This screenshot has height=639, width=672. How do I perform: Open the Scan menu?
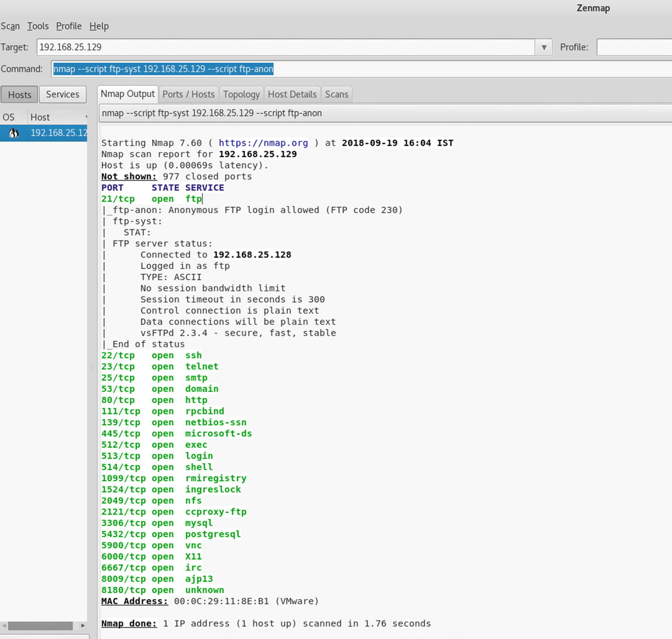coord(10,26)
